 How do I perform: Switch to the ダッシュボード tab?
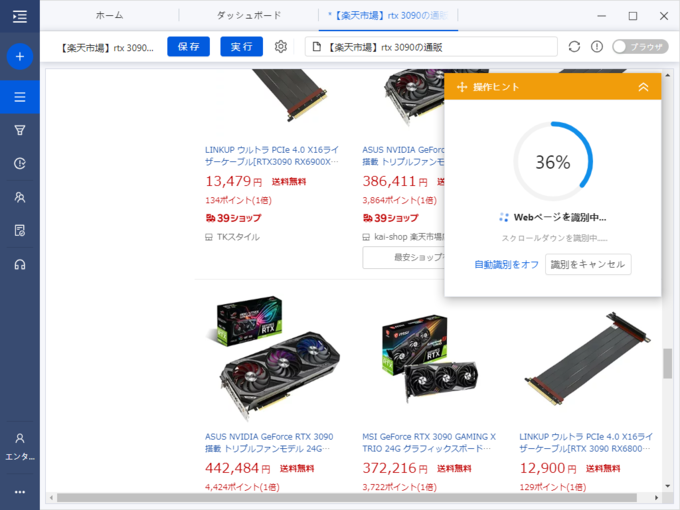click(248, 16)
